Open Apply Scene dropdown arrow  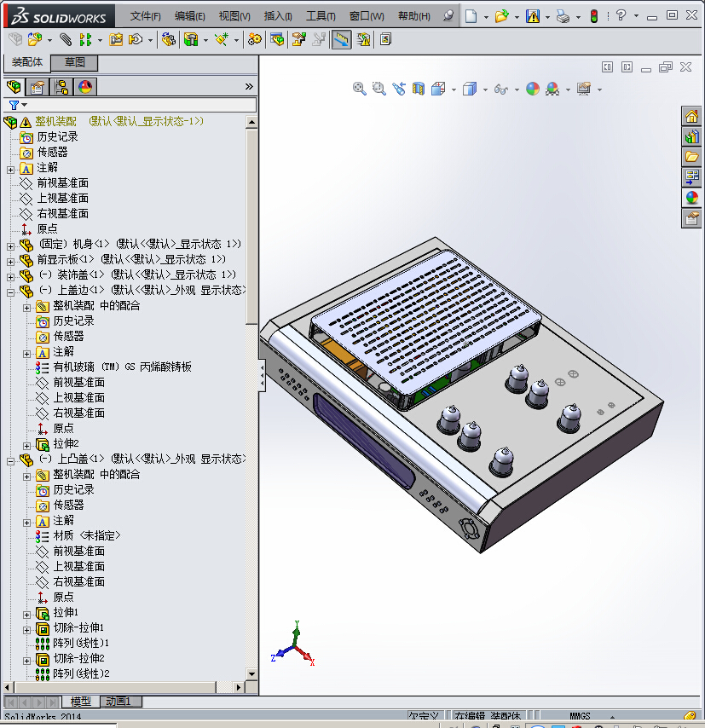pyautogui.click(x=568, y=90)
